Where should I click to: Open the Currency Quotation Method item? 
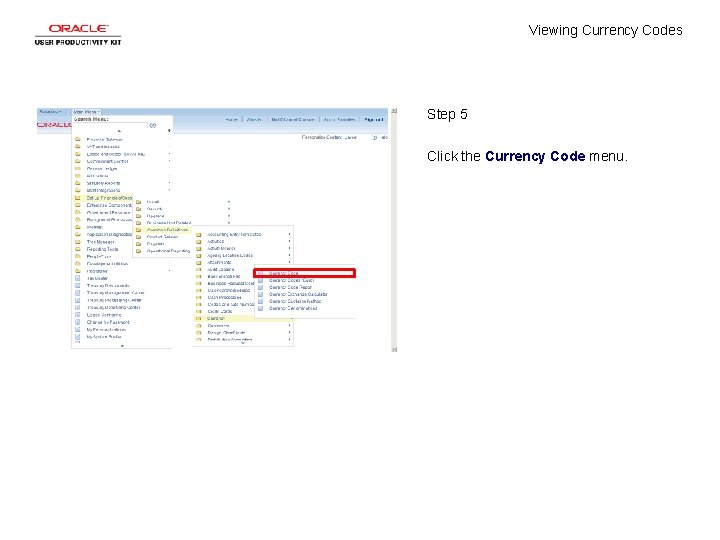pyautogui.click(x=295, y=301)
